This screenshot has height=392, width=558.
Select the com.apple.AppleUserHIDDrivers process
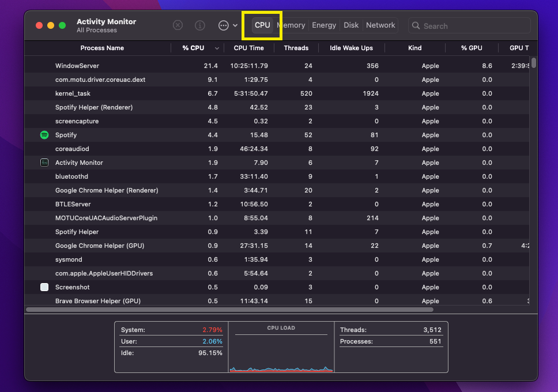coord(277,273)
